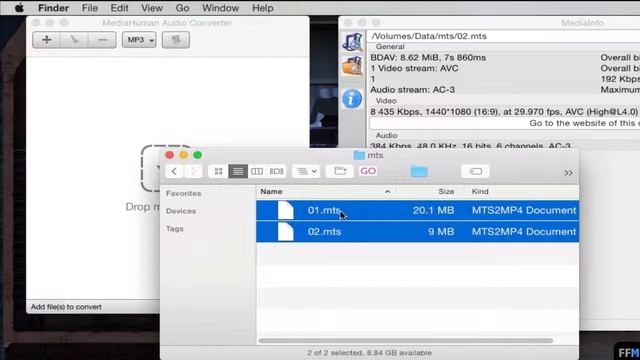Click the Favorites sidebar heading
This screenshot has width=640, height=360.
[183, 193]
